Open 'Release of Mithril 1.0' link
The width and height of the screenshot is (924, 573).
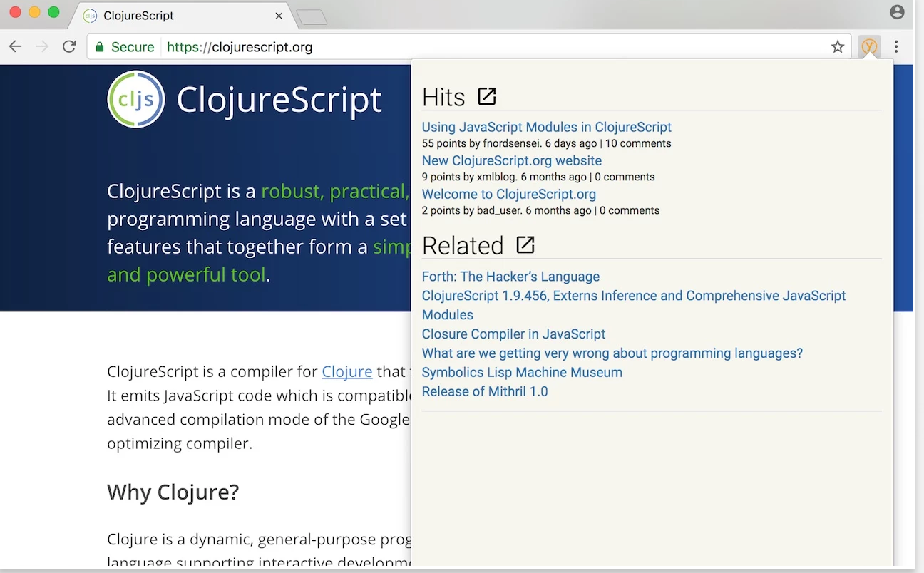[x=485, y=391]
